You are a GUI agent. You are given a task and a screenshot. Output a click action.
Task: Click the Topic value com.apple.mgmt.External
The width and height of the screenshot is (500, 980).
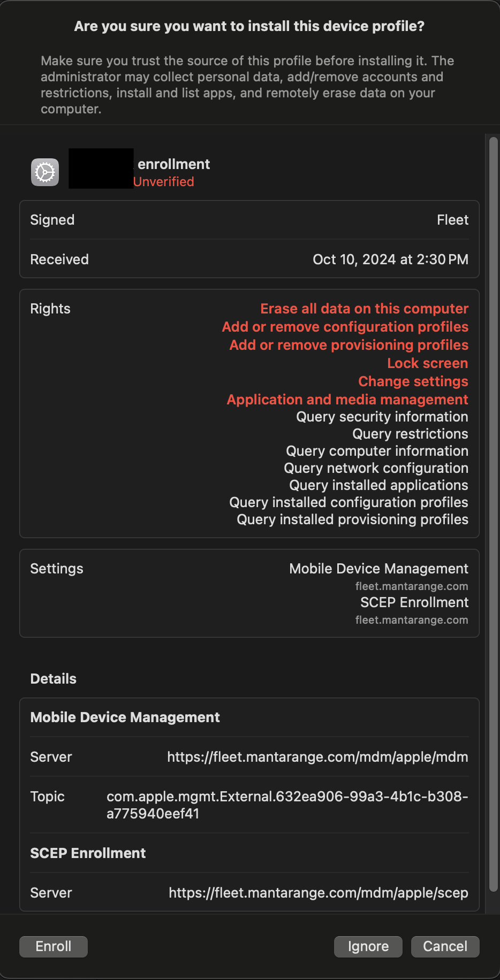(287, 805)
